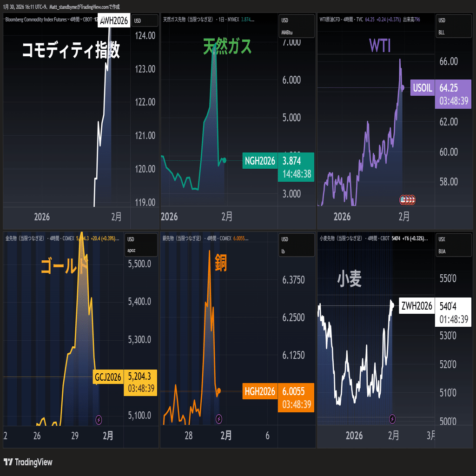This screenshot has height=476, width=476.
Task: Click the 120.00 price level on the index axis
Action: [x=145, y=169]
